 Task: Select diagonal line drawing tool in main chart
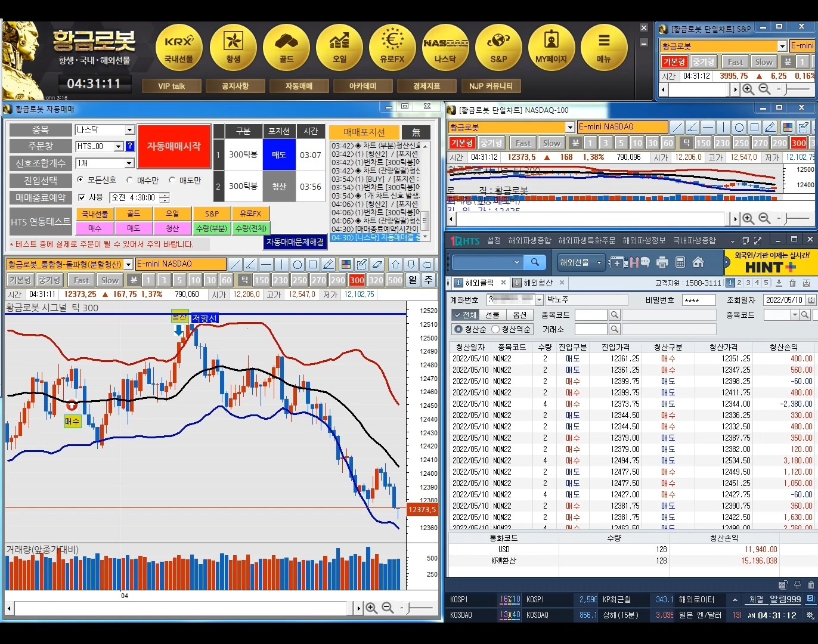(236, 264)
